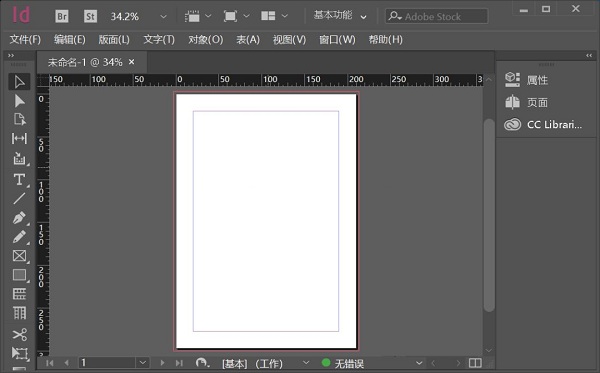Open the 版面(L) menu
Screen dimensions: 600x373
coord(114,39)
